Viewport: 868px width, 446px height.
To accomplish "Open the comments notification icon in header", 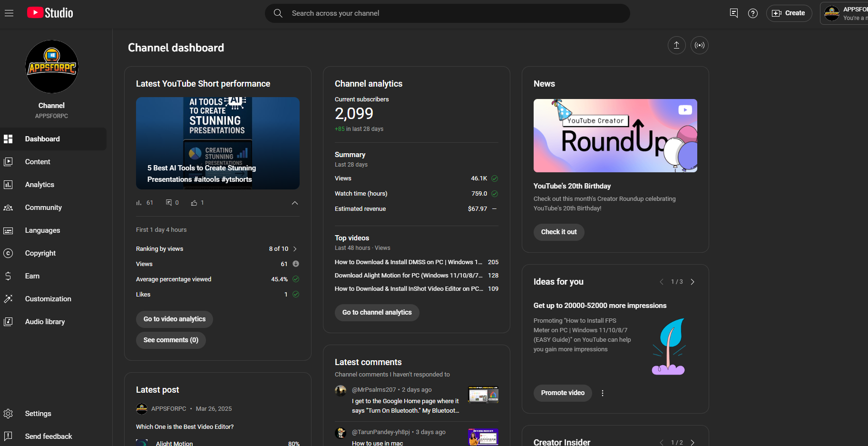I will coord(734,13).
